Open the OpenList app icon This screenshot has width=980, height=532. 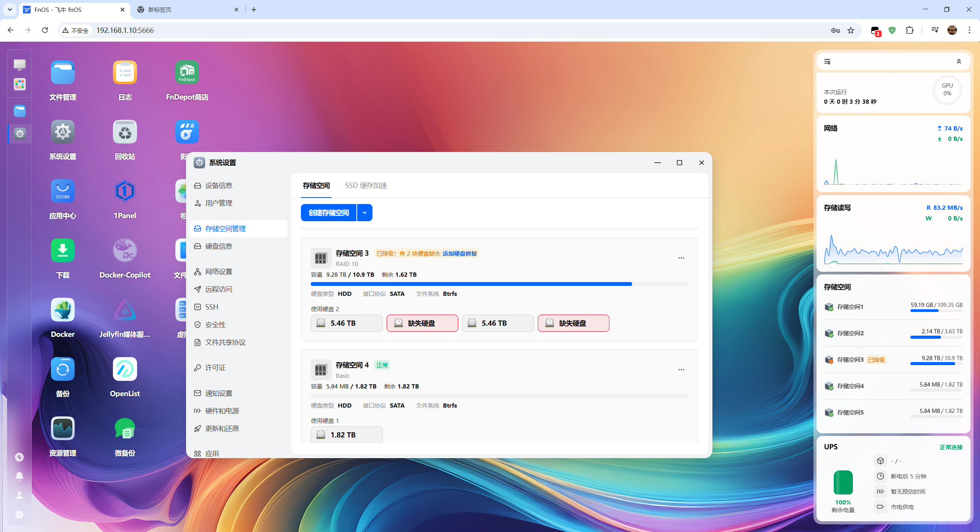click(125, 369)
